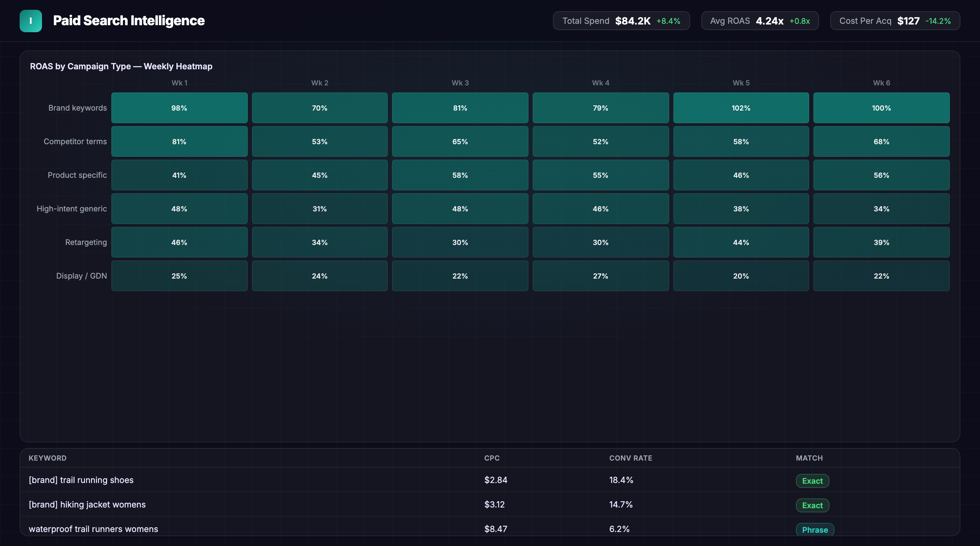
Task: Select Brand keywords Wk 2 cell 70%
Action: [x=320, y=108]
